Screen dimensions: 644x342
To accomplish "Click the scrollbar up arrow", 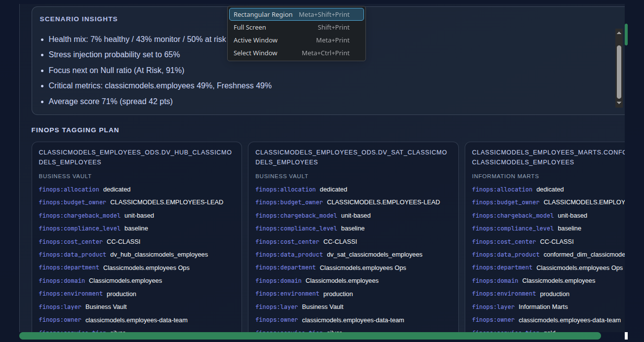I will point(619,34).
